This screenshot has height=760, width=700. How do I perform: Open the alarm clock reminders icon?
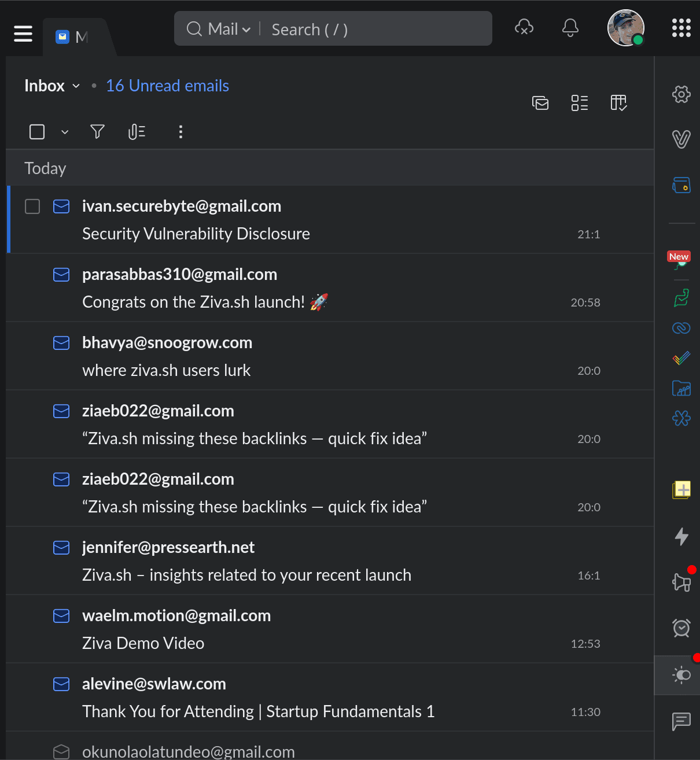coord(681,628)
